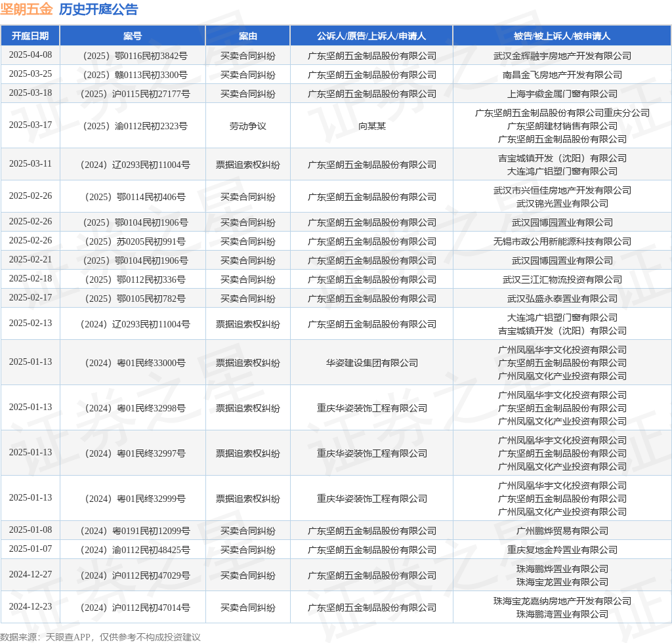Click case number (2025)鄂0105民初782号
The height and width of the screenshot is (643, 672).
[135, 299]
